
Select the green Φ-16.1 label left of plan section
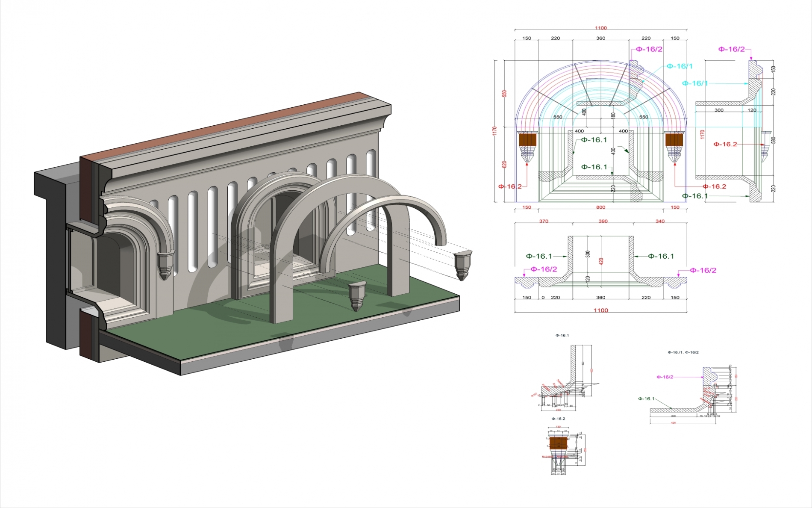click(539, 256)
